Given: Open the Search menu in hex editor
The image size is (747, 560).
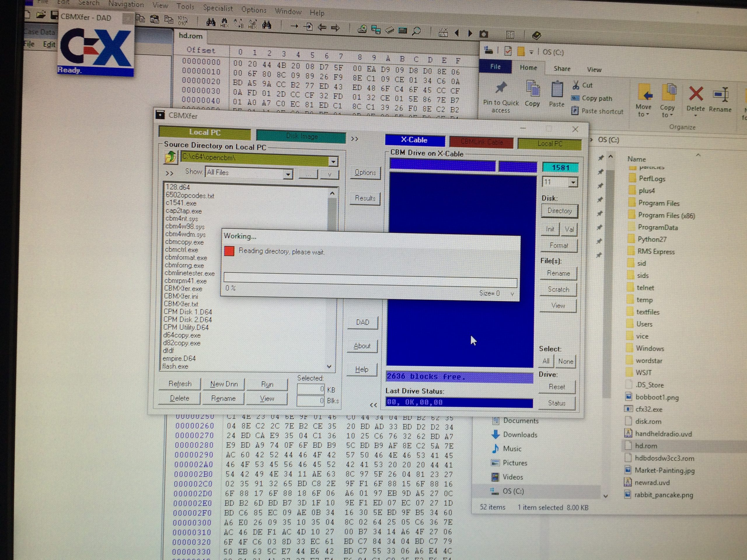Looking at the screenshot, I should 89,3.
